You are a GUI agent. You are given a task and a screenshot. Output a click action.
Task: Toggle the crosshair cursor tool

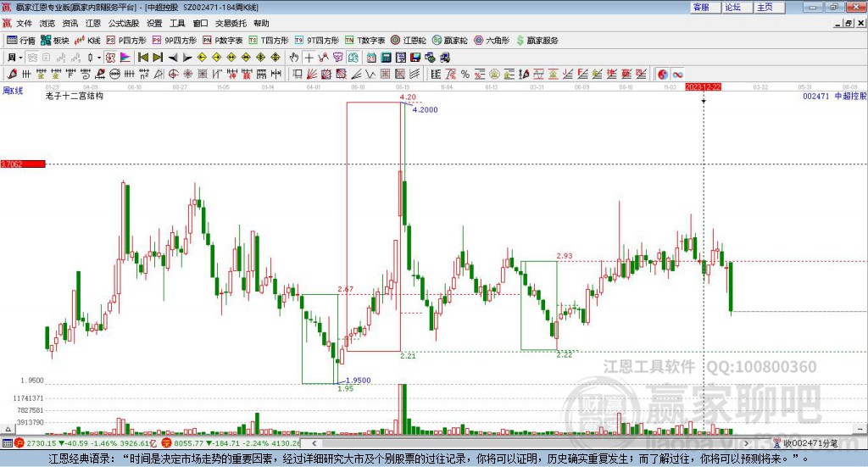pos(309,58)
